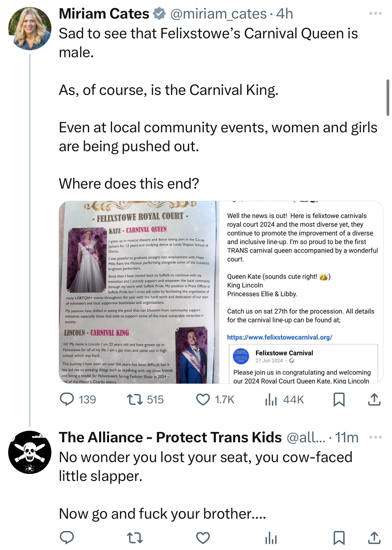Bookmark the Miriam Cates tweet

[x=339, y=399]
